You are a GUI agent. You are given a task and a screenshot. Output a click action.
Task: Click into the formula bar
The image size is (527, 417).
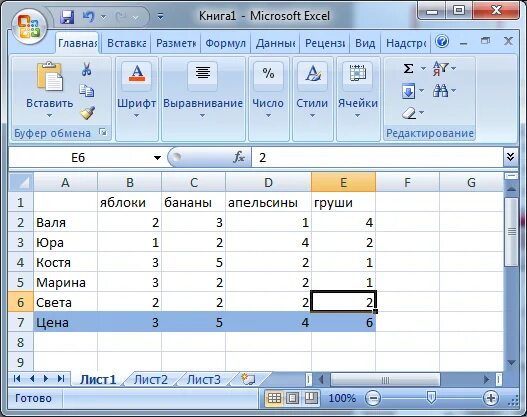[x=378, y=157]
